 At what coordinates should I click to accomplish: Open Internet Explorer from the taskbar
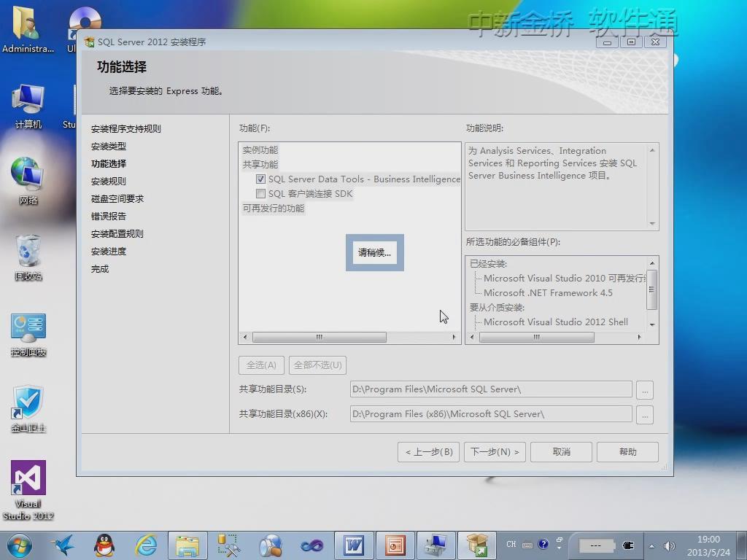coord(146,545)
